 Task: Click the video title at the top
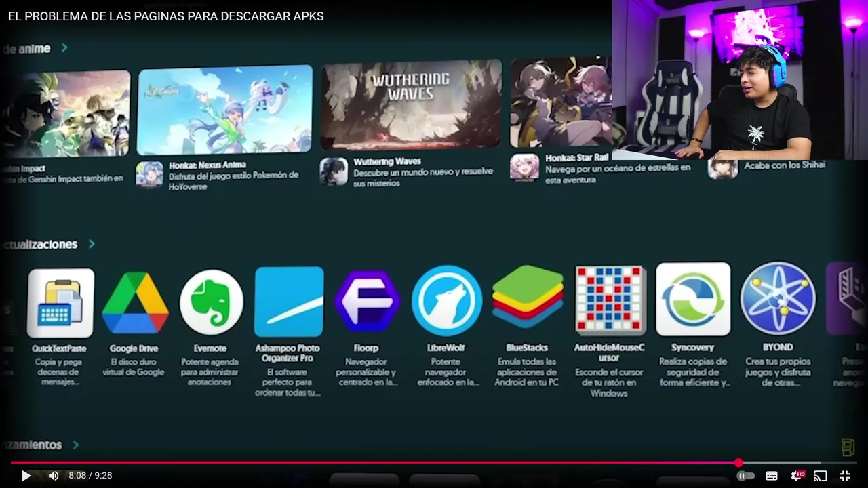[166, 16]
